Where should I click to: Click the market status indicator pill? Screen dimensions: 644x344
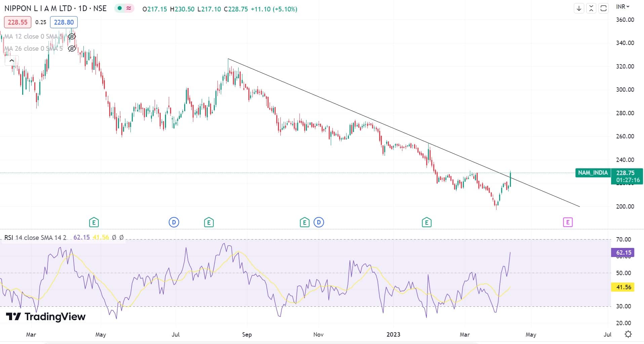coord(124,9)
